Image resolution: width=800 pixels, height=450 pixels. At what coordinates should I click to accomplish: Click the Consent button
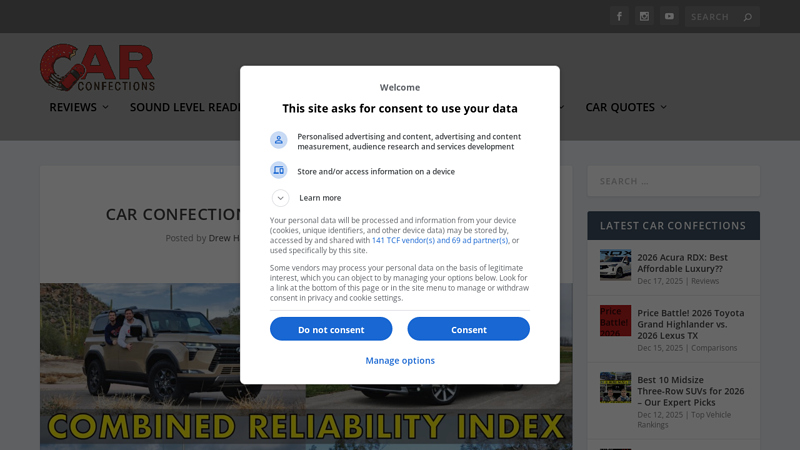(468, 329)
